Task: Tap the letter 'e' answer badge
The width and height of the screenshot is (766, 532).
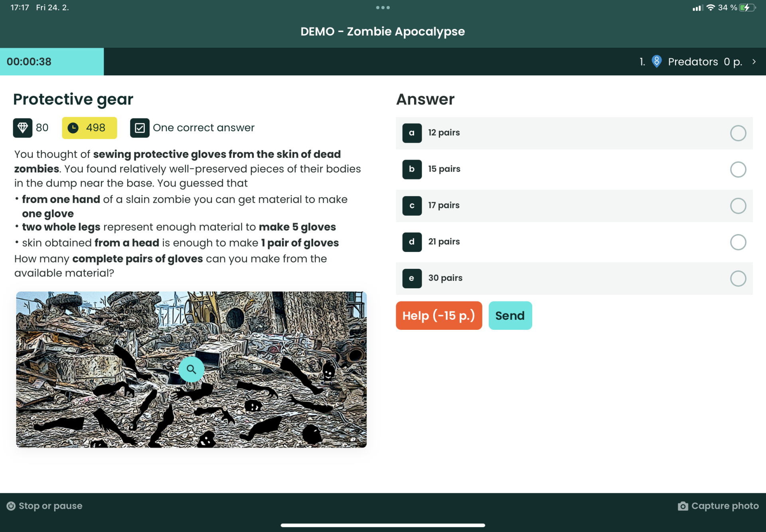Action: pos(412,278)
